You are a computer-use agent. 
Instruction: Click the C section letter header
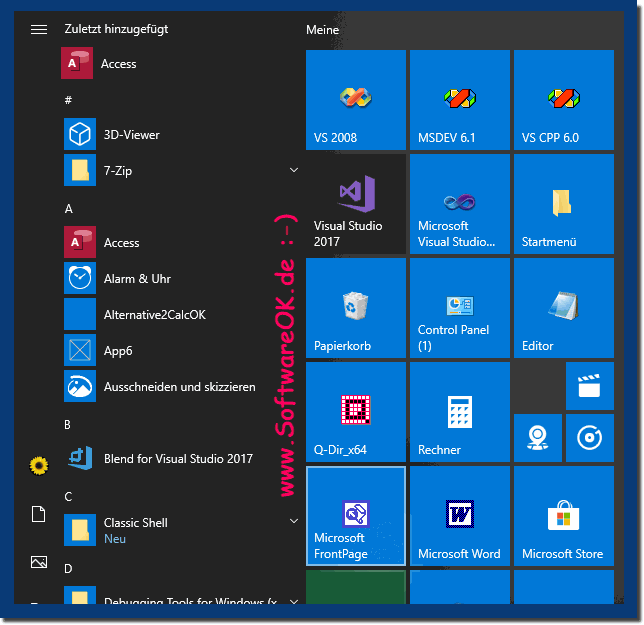68,496
